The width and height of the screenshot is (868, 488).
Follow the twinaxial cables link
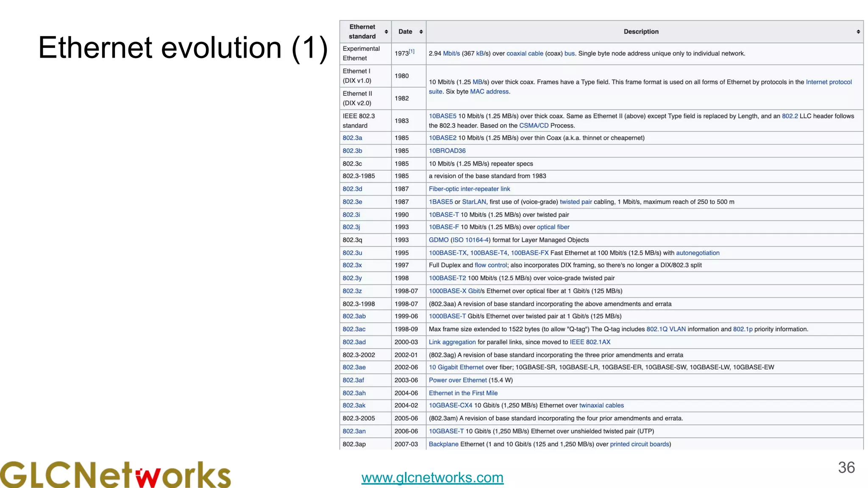[x=601, y=405]
